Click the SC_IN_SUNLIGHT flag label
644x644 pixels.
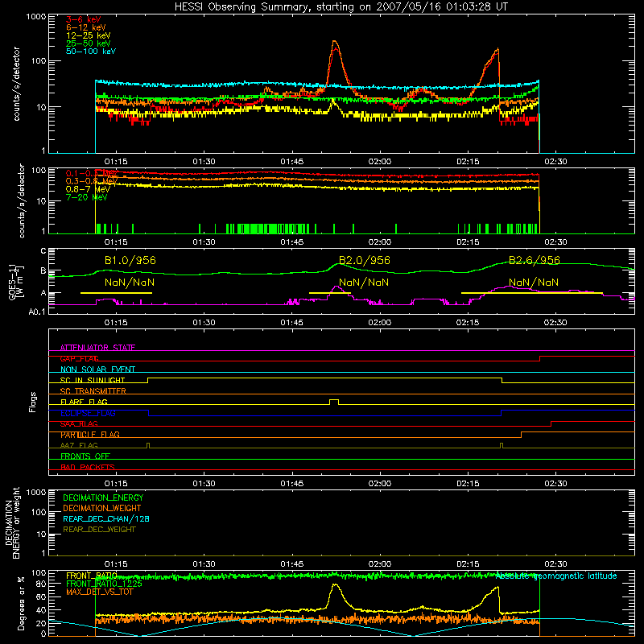[93, 380]
